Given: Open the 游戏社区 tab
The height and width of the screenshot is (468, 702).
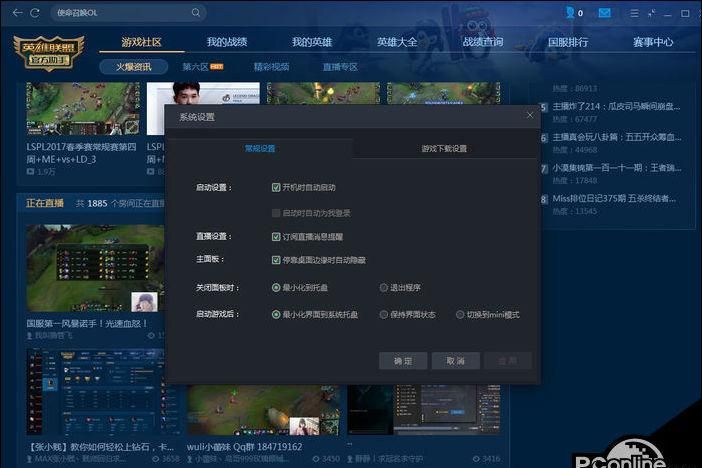Looking at the screenshot, I should (x=141, y=42).
